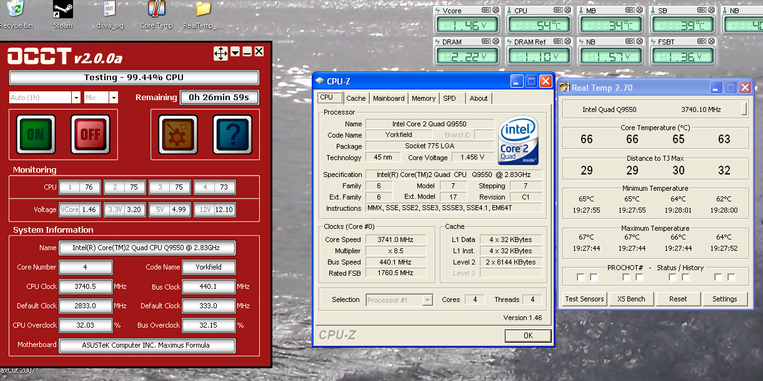Click the Testing 99.44% CPU progress bar
Image resolution: width=763 pixels, height=381 pixels.
tap(134, 77)
